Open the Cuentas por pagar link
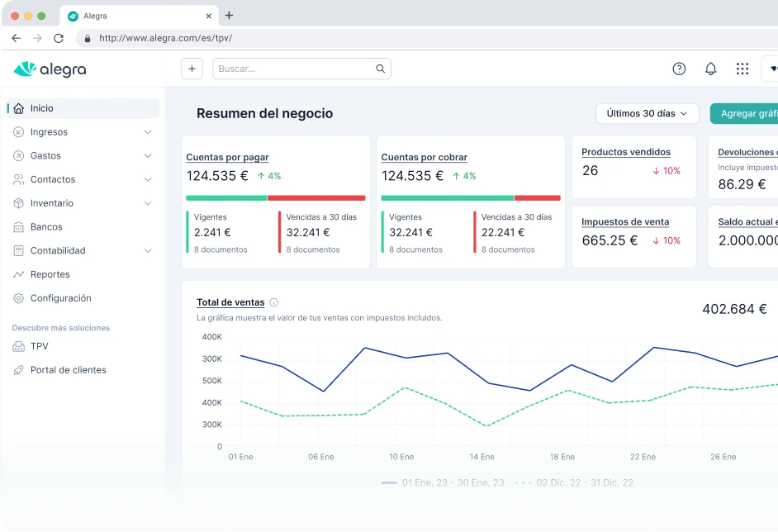 (227, 157)
